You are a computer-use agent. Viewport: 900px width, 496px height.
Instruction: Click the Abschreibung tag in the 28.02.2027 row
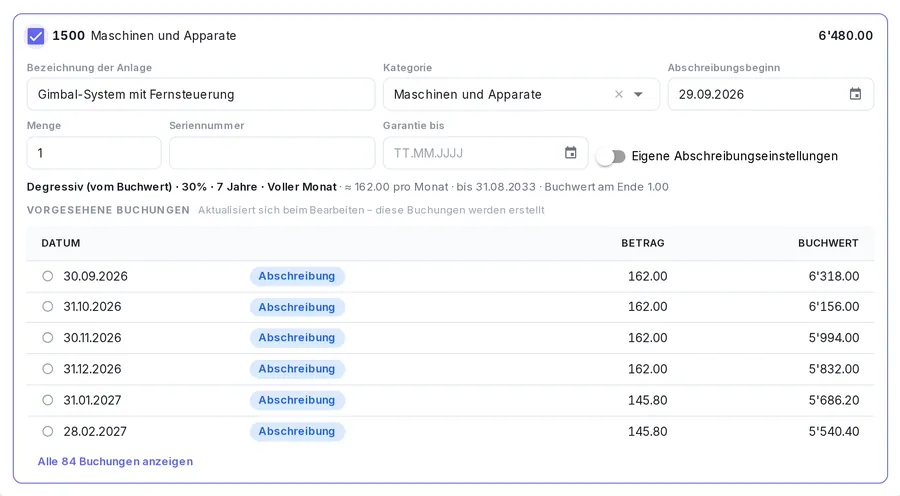click(x=297, y=431)
